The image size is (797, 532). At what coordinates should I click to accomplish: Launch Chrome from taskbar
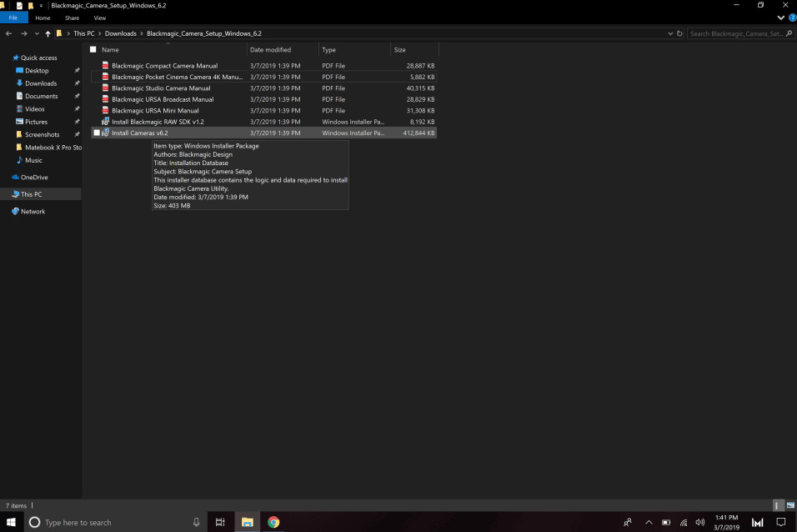273,522
